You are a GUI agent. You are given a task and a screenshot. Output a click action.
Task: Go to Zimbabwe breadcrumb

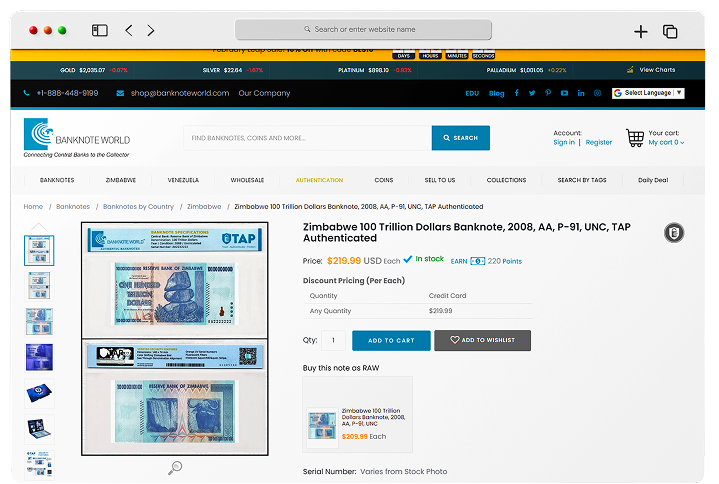pyautogui.click(x=204, y=207)
